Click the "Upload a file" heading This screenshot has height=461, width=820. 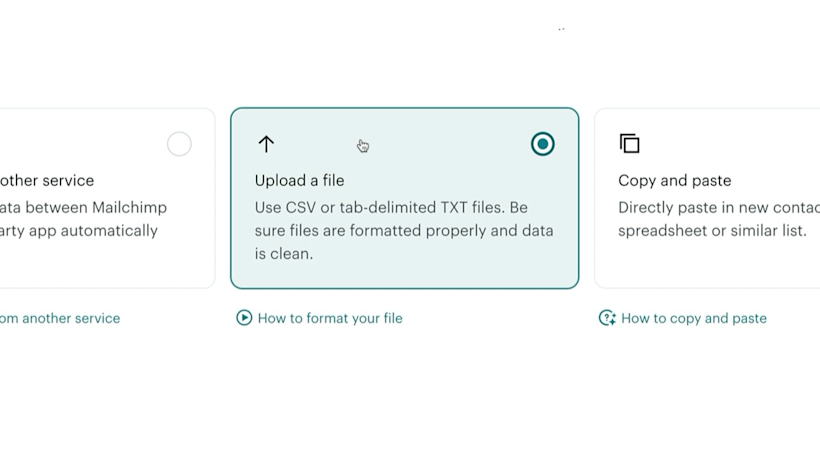tap(299, 180)
